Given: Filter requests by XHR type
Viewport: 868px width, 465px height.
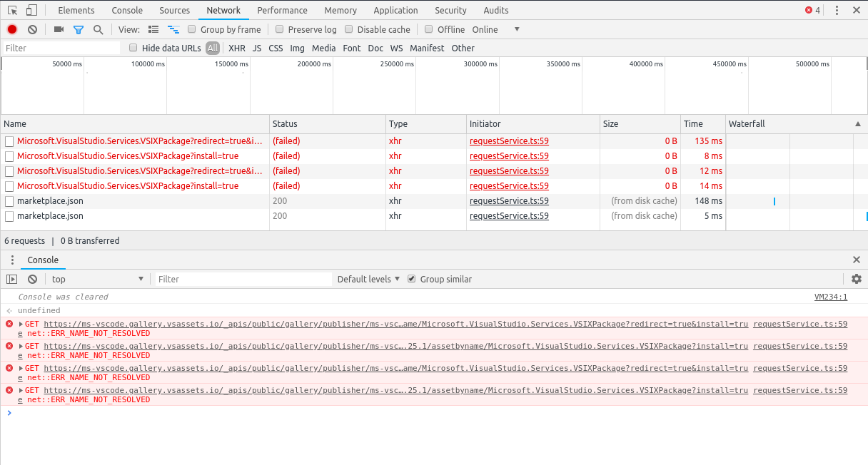Looking at the screenshot, I should coord(236,48).
